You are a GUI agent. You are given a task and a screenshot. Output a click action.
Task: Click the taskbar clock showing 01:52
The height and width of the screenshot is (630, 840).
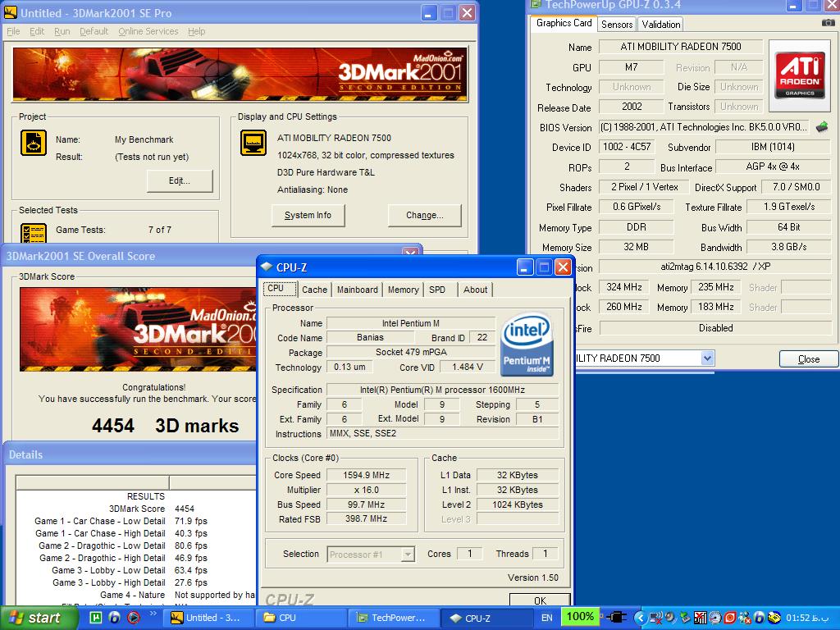[807, 618]
